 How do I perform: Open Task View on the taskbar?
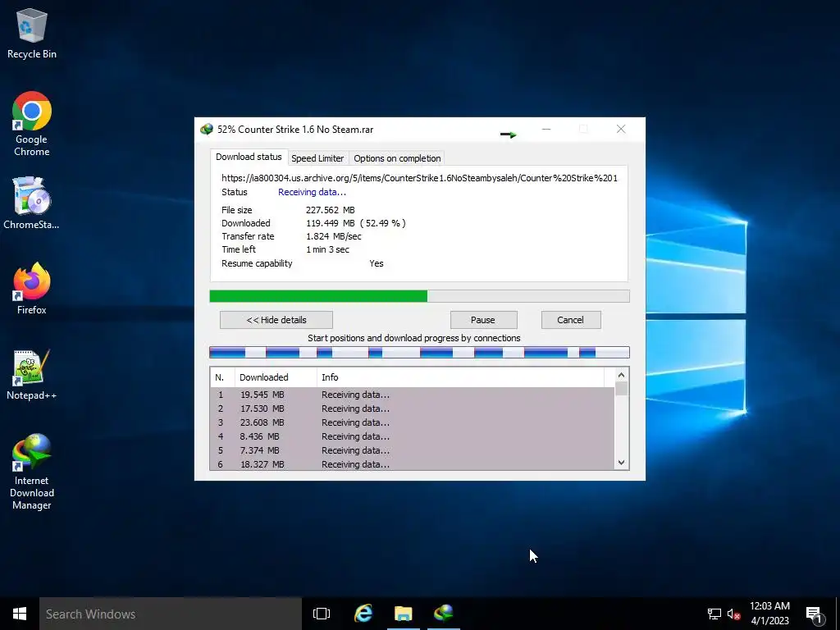pos(322,614)
